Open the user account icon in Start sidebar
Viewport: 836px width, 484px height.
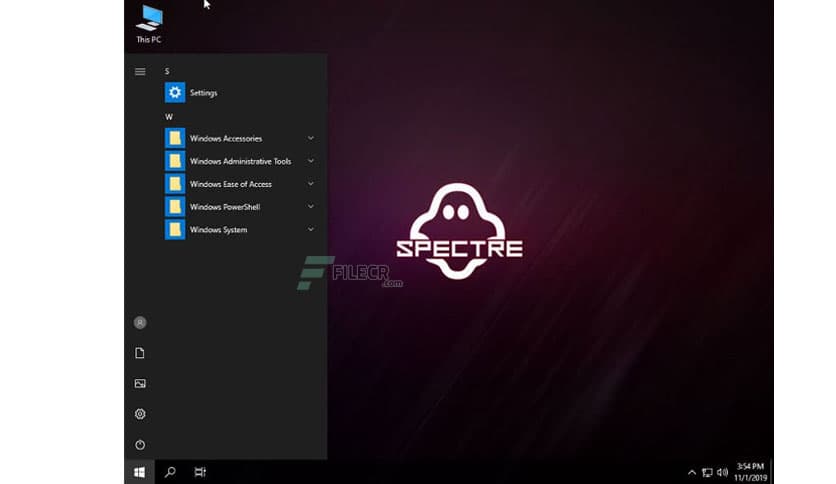[140, 322]
